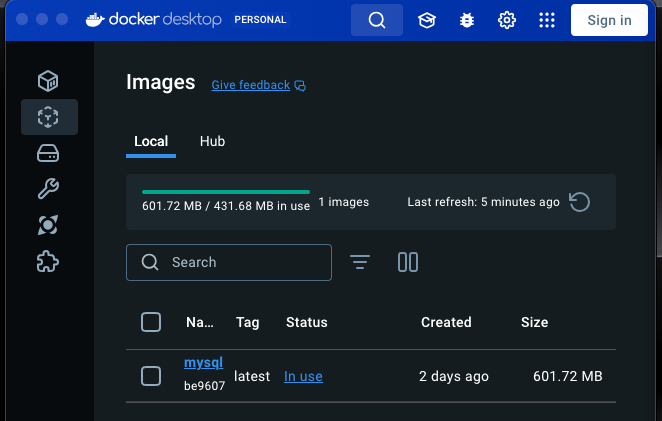The image size is (662, 421).
Task: Click the 601.72 MB size cell
Action: click(x=567, y=376)
